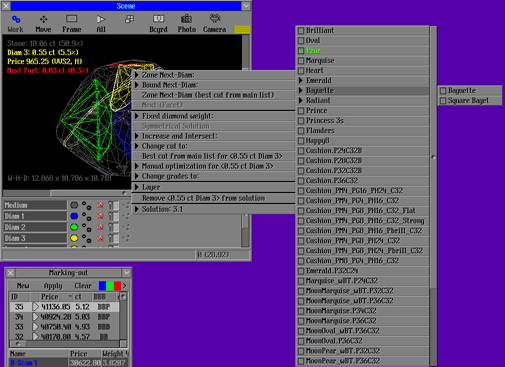Expand the Bound Next-Diam submenu
Screen dimensions: 505x367
point(214,85)
